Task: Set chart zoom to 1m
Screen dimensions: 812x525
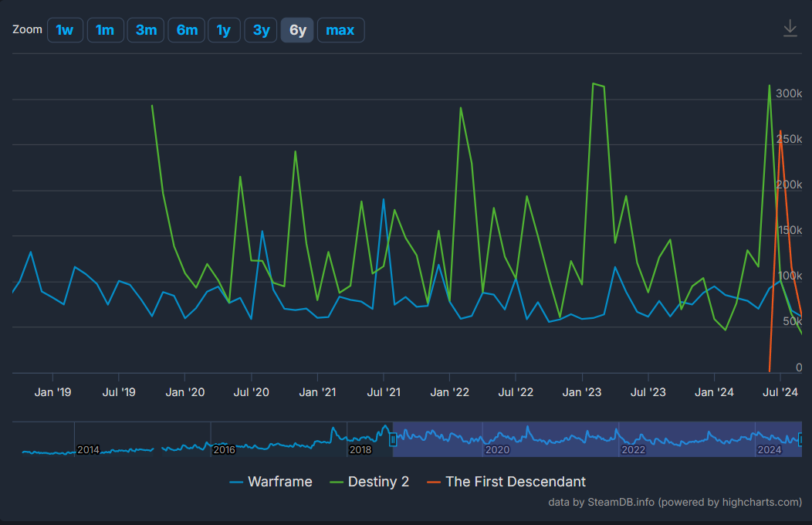Action: [105, 30]
